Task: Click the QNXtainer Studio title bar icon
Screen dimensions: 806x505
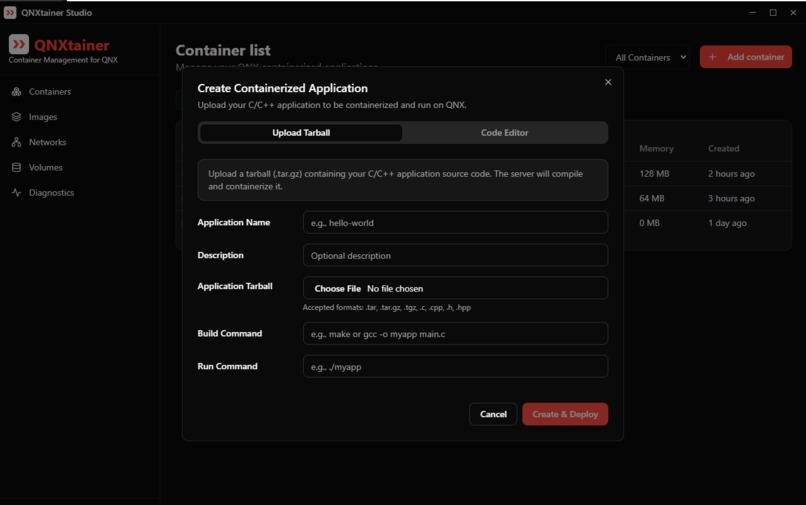Action: coord(10,12)
